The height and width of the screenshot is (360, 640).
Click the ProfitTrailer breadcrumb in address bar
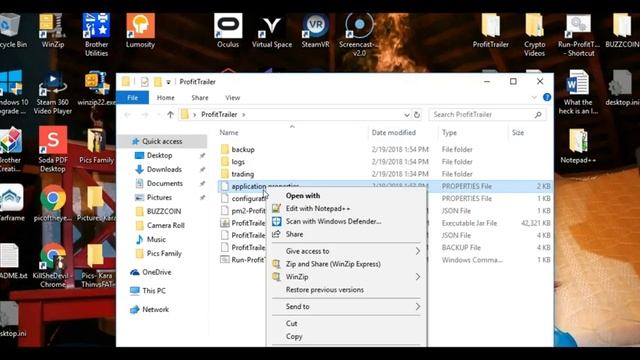tap(219, 115)
